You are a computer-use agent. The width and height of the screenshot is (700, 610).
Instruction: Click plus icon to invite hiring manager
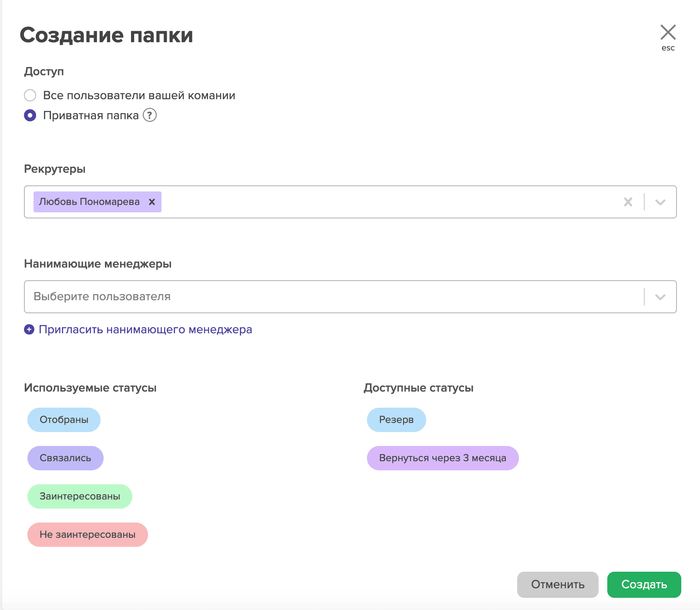(29, 330)
